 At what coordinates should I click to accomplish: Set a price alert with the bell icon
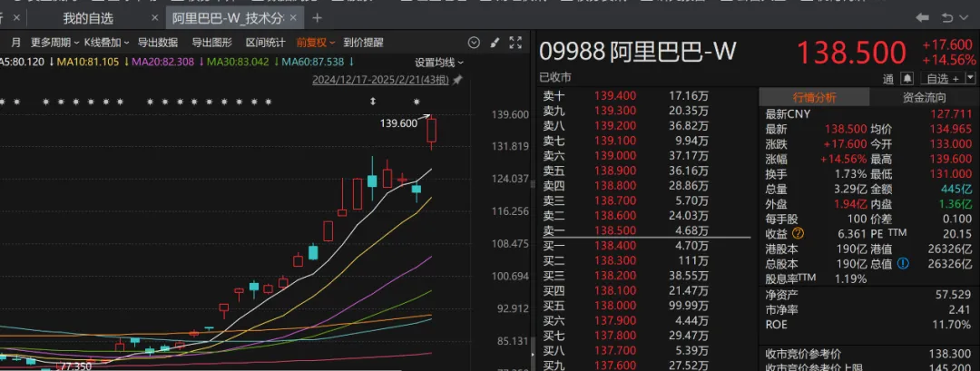coord(906,78)
